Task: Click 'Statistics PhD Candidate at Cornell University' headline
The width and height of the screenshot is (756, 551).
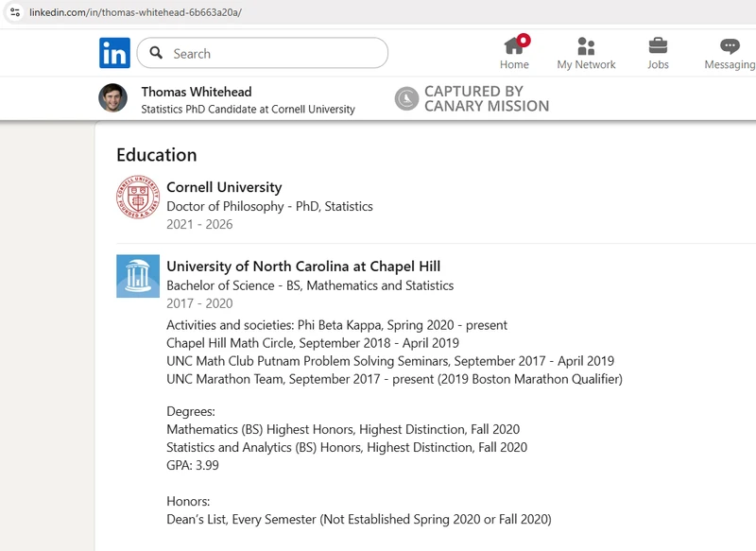Action: [248, 110]
